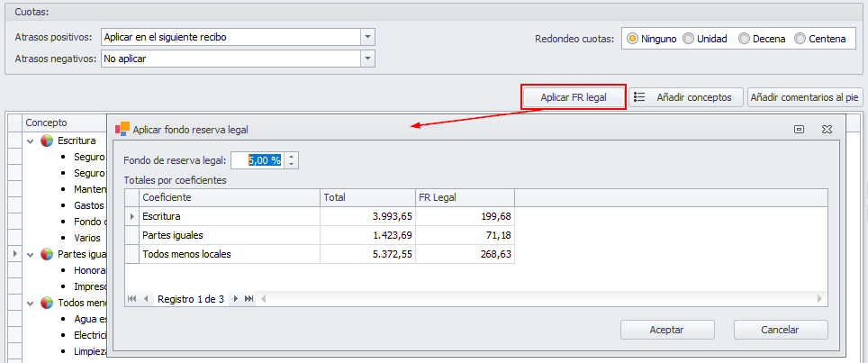
Task: Choose Decena for Redondeo cuotas
Action: 744,39
